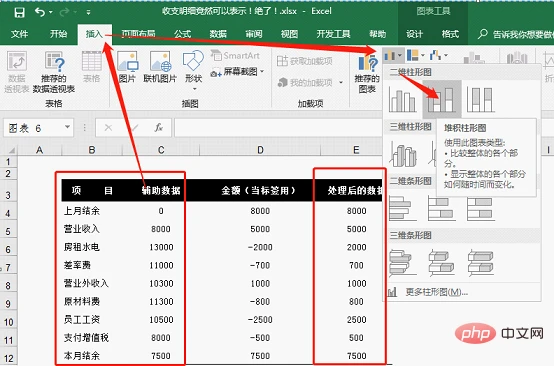The height and width of the screenshot is (366, 554).
Task: Switch to the 公式 tab
Action: point(183,34)
